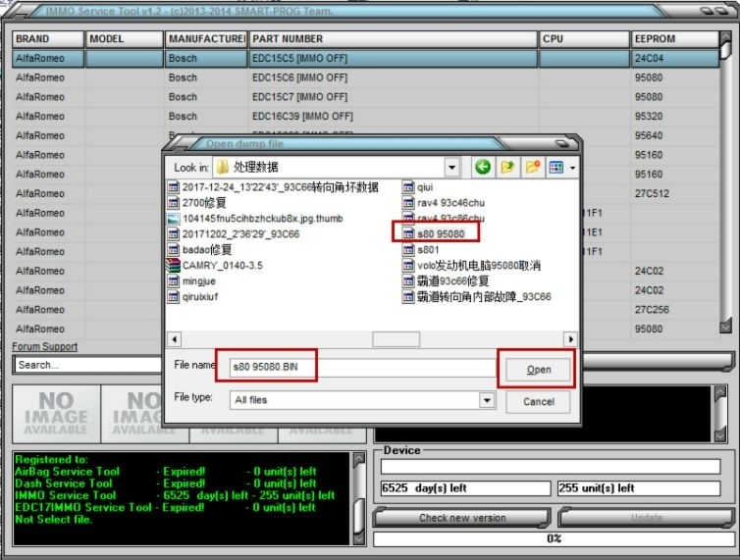The width and height of the screenshot is (740, 560).
Task: Click the CPU column header
Action: [584, 39]
